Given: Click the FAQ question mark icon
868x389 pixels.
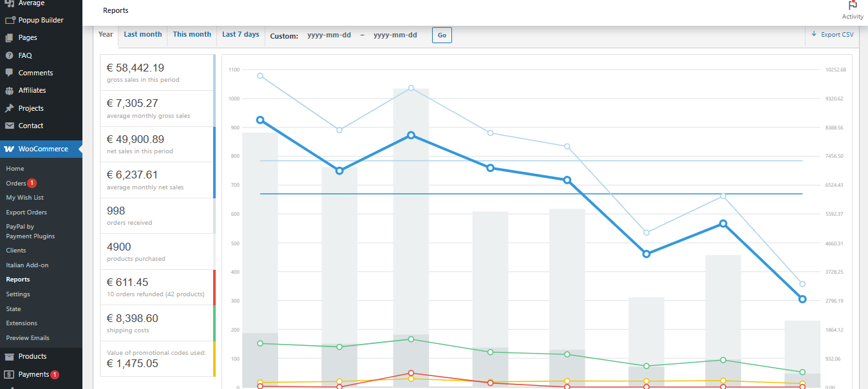Looking at the screenshot, I should (x=9, y=55).
